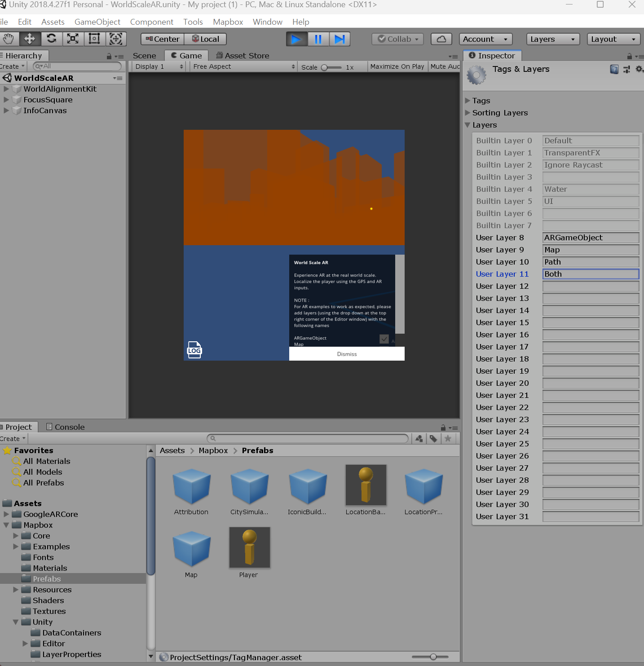
Task: Toggle the Local handle rotation button
Action: [x=206, y=39]
